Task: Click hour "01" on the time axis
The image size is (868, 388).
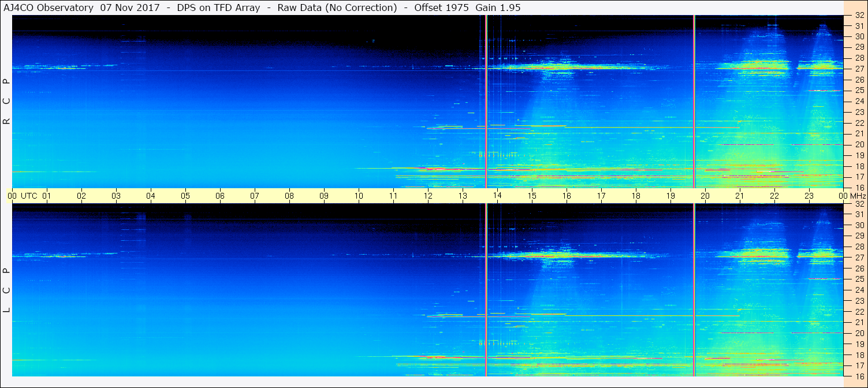Action: point(47,196)
